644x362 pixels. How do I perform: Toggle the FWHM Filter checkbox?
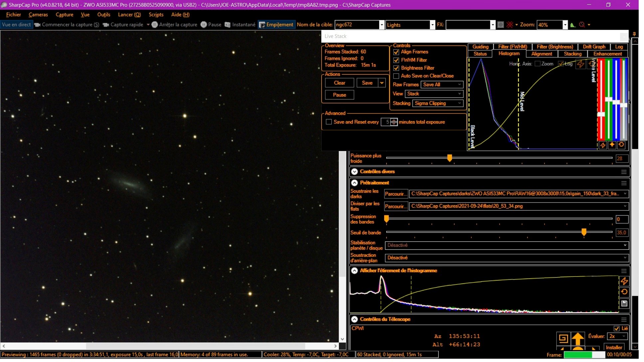coord(396,60)
